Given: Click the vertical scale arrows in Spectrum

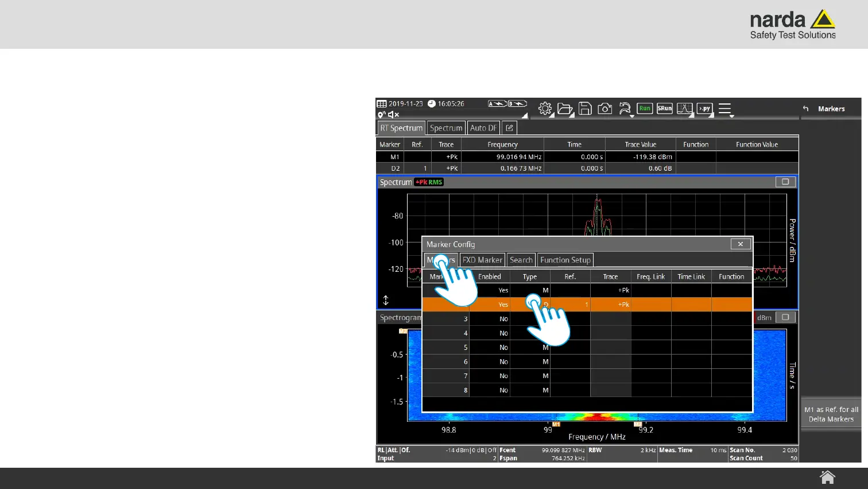Looking at the screenshot, I should (x=386, y=300).
